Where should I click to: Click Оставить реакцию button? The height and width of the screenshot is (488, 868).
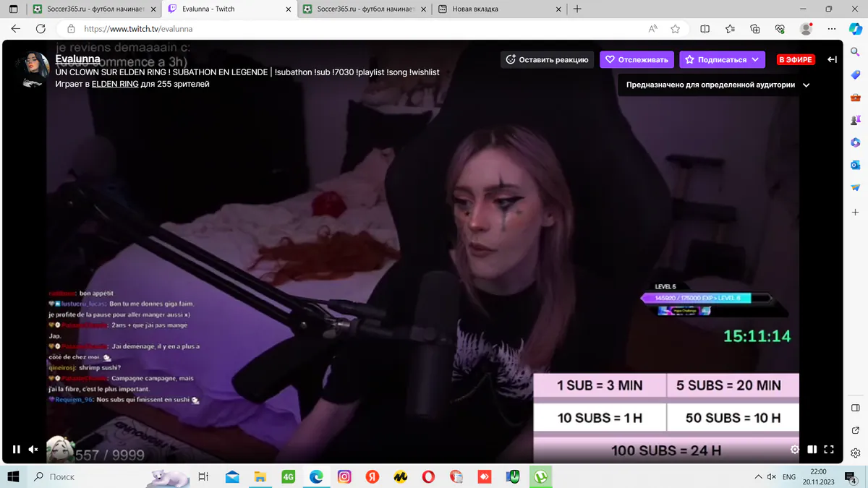(547, 59)
